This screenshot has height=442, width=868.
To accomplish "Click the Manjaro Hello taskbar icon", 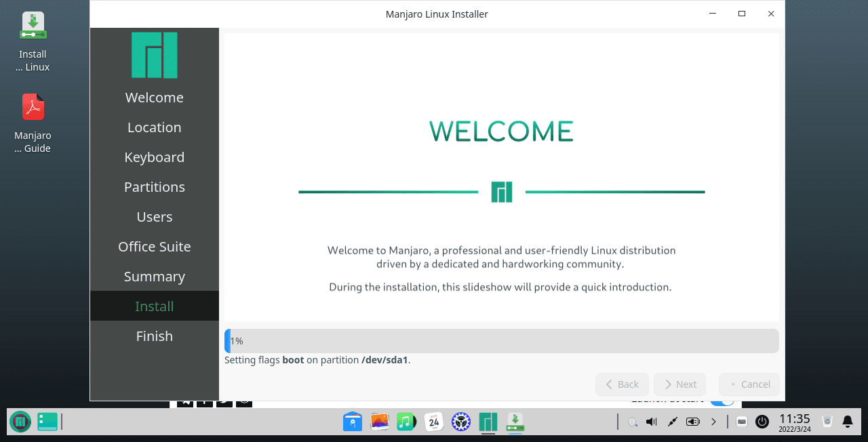I will pyautogui.click(x=488, y=422).
